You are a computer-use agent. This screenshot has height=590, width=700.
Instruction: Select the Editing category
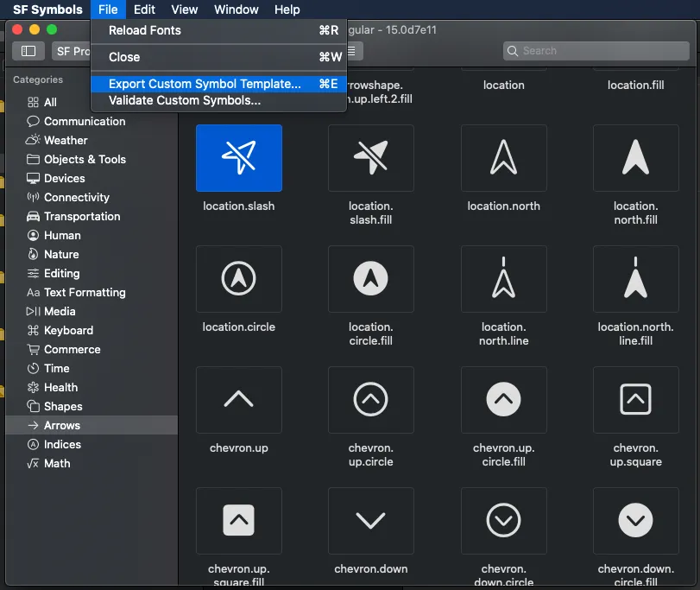point(91,273)
